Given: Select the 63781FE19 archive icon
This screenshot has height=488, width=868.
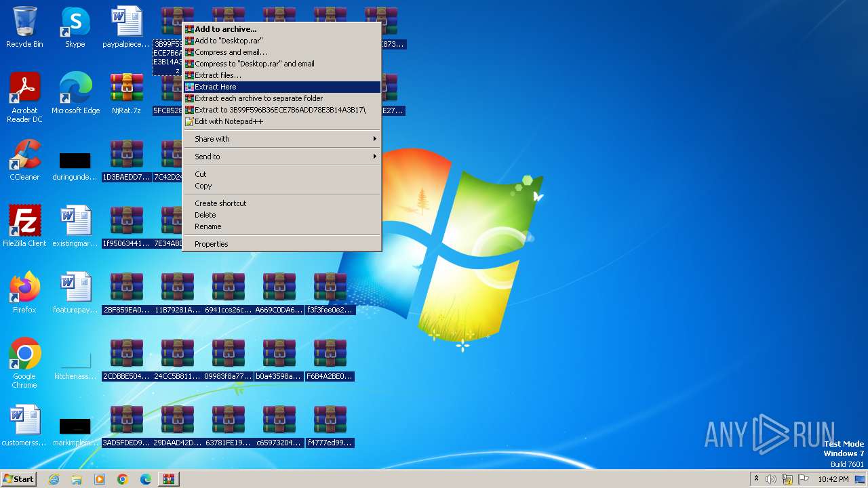Looking at the screenshot, I should 229,426.
